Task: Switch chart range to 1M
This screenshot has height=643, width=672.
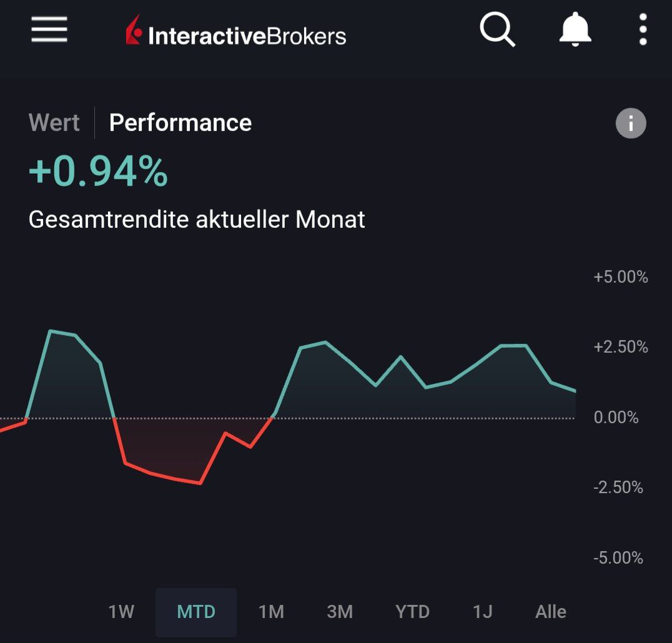Action: coord(271,612)
